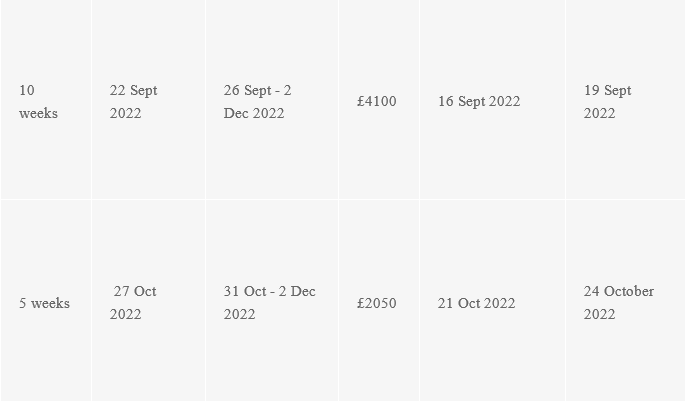Screen dimensions: 687x402
Task: Click the '16 Sept 2022' date cell
Action: (492, 100)
